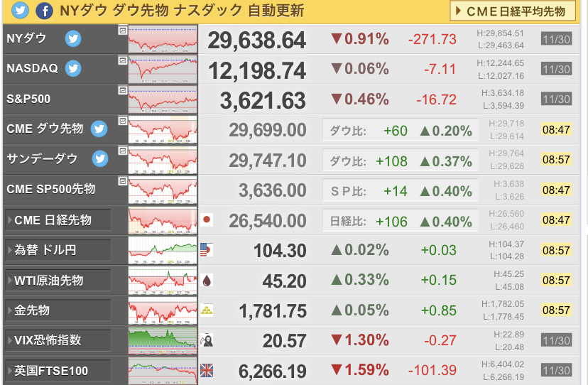Open chart popup icon for S&P500 row
588x385 pixels.
pyautogui.click(x=123, y=90)
